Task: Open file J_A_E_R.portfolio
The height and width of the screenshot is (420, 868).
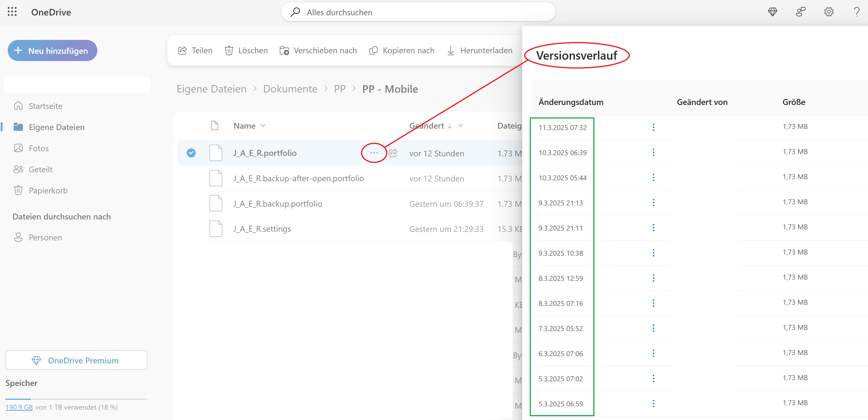Action: (265, 153)
